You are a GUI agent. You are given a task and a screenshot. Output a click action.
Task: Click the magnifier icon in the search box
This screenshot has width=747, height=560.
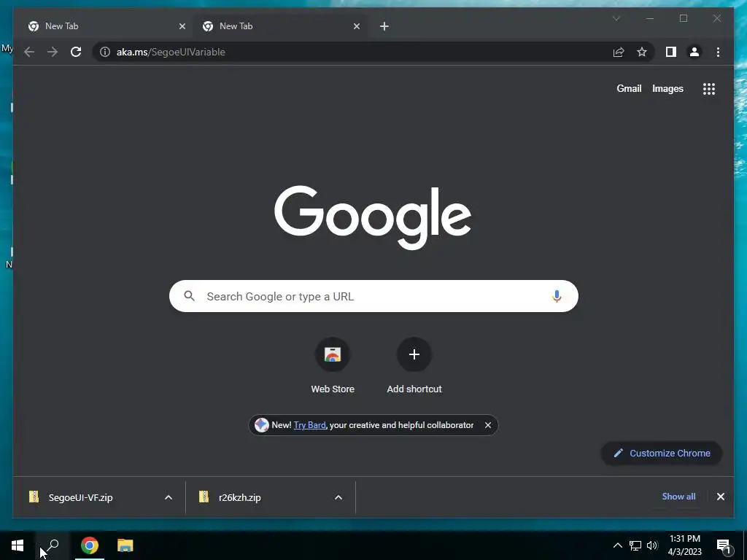click(x=189, y=296)
